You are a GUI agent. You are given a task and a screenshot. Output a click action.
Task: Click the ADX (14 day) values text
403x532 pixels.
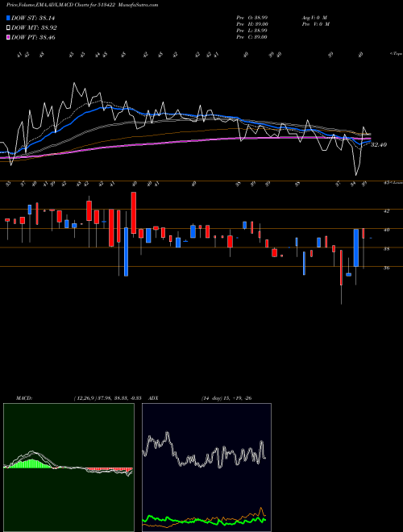(226, 398)
